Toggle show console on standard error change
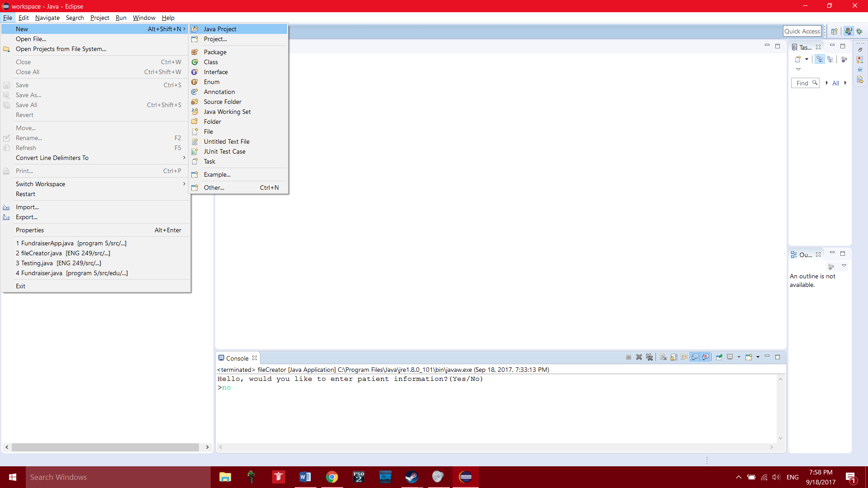 [706, 357]
